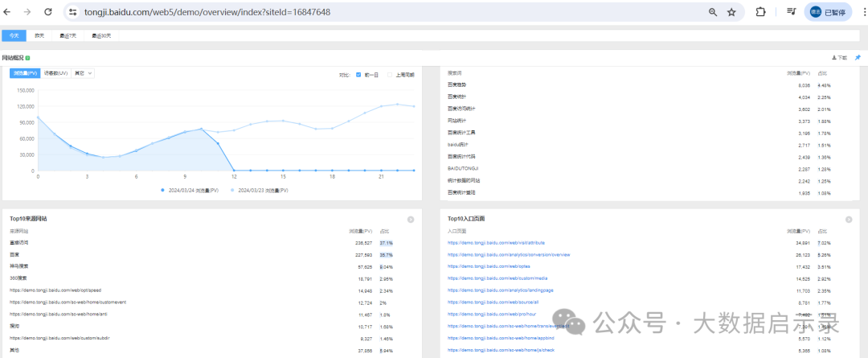Click the 37.1% share bar

387,243
